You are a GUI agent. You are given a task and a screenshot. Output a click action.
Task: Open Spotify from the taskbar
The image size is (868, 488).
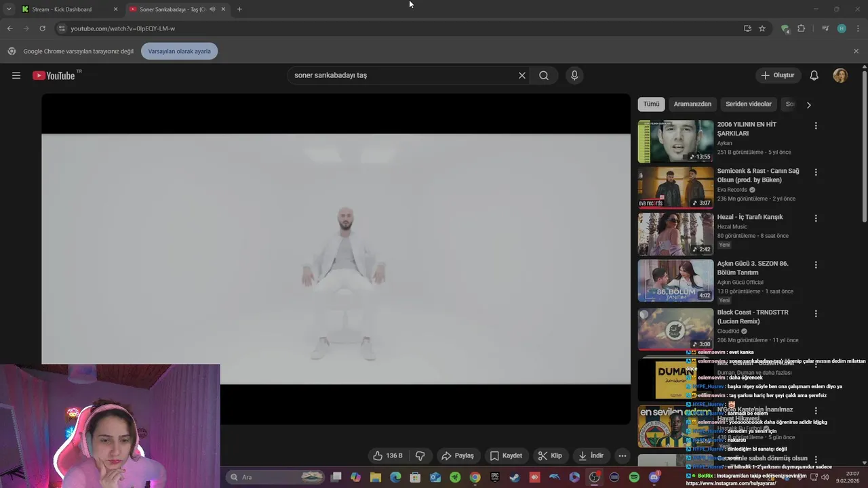click(634, 477)
